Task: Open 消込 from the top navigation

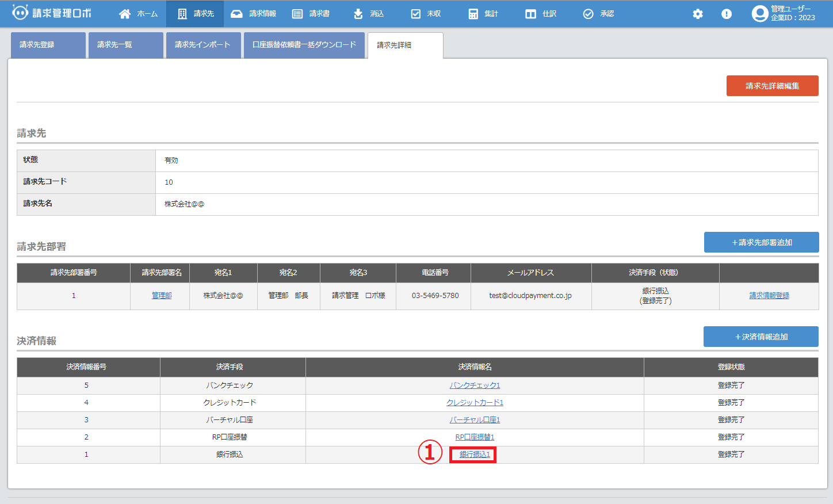Action: coord(369,14)
